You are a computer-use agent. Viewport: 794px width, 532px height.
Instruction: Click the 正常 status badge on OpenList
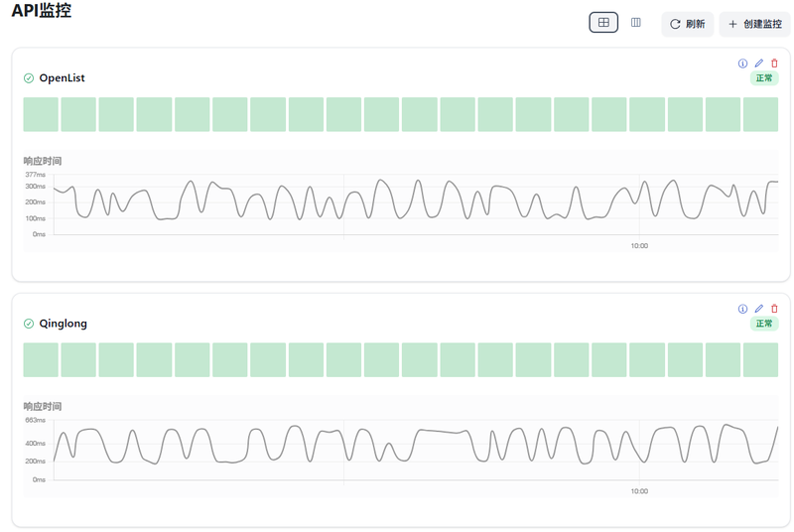[x=764, y=78]
